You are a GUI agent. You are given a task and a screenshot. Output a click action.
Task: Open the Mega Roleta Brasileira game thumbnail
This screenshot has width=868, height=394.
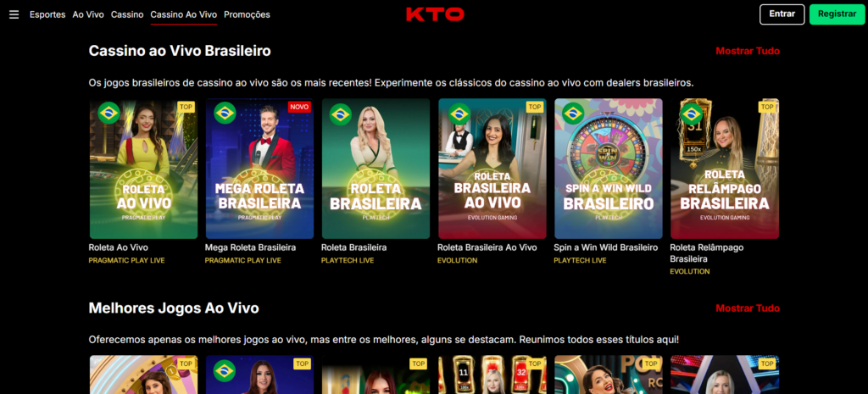(x=259, y=169)
